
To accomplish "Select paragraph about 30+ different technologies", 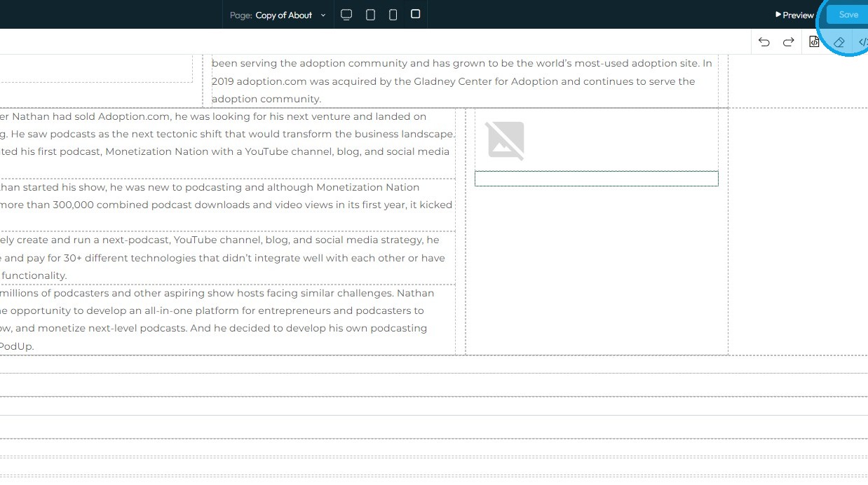I will click(x=227, y=258).
